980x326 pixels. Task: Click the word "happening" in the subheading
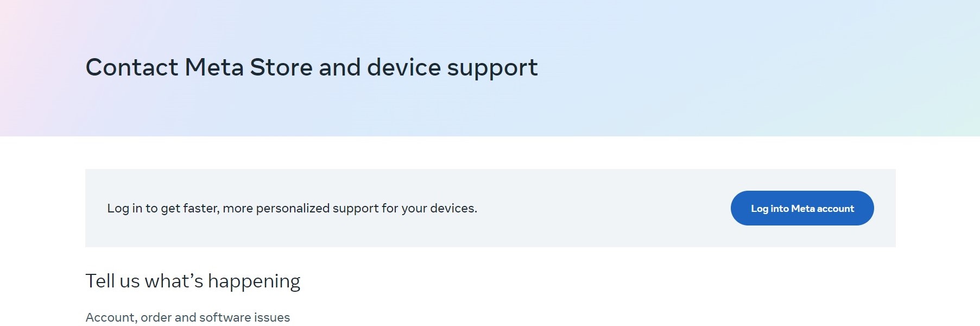click(x=254, y=282)
